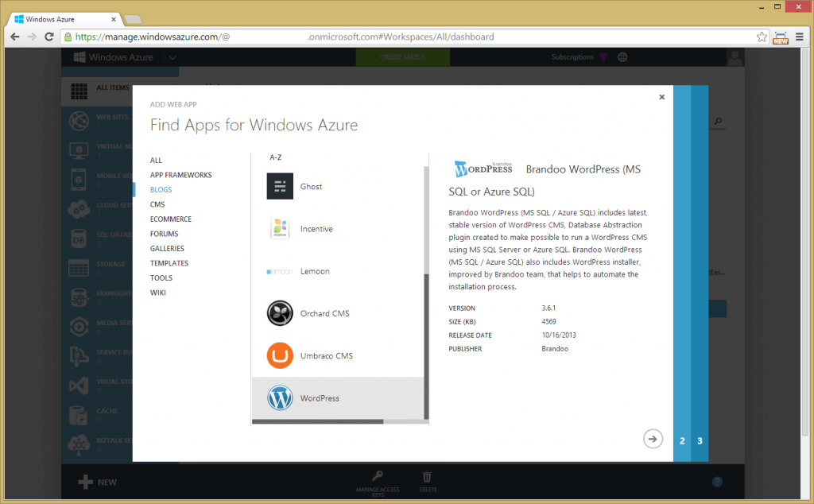This screenshot has height=504, width=814.
Task: Open Storage icon in sidebar
Action: 79,268
